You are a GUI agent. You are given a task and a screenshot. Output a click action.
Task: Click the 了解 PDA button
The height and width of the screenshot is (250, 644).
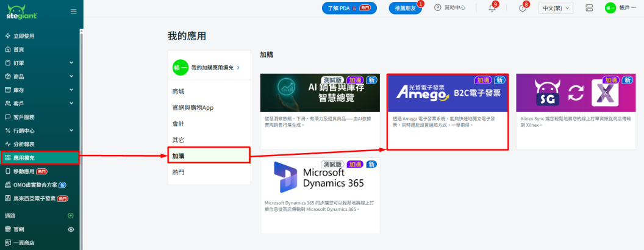349,8
